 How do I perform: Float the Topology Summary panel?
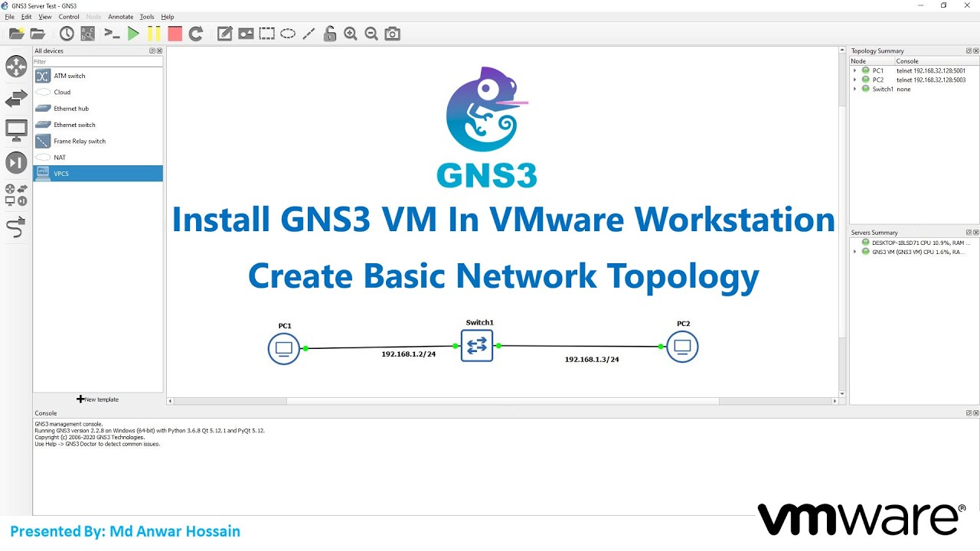(x=969, y=51)
